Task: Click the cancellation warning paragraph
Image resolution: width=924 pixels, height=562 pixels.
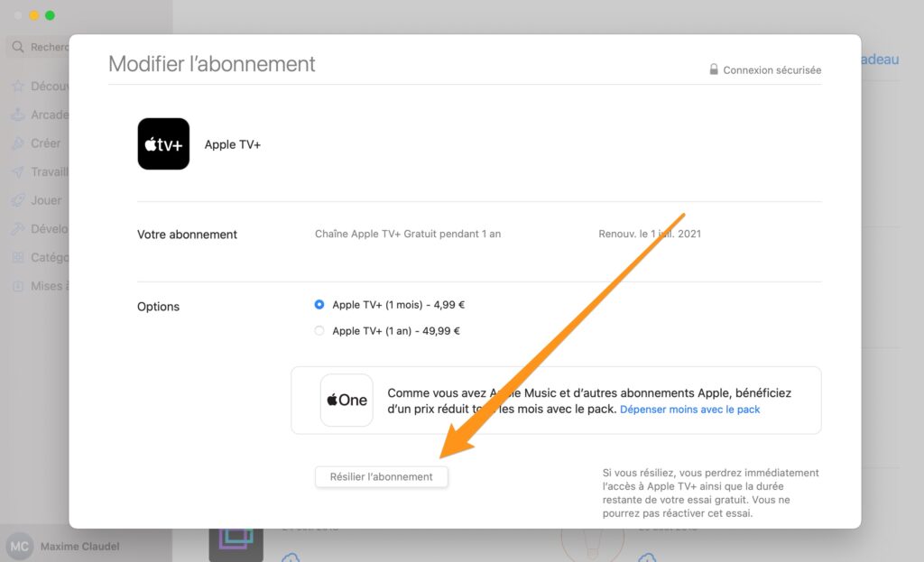Action: tap(710, 493)
